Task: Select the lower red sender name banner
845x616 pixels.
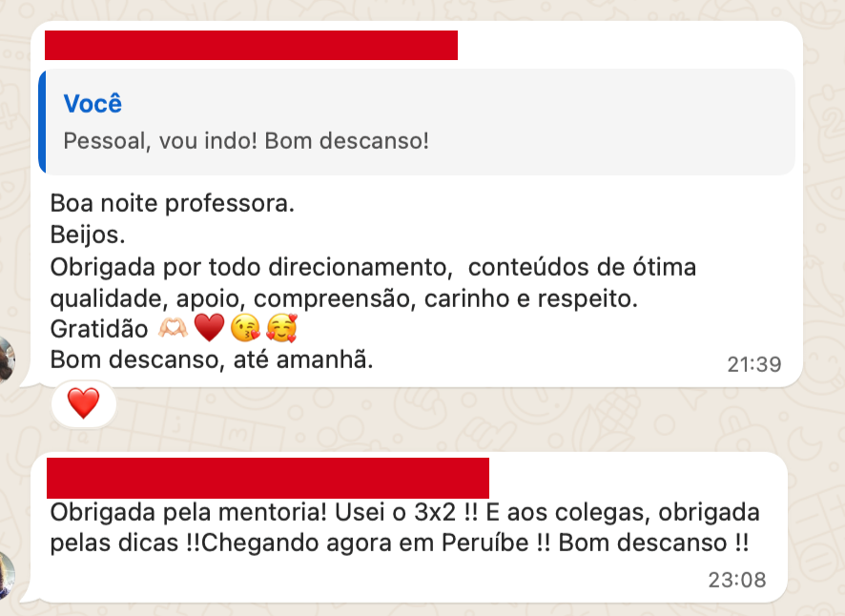Action: (x=267, y=477)
